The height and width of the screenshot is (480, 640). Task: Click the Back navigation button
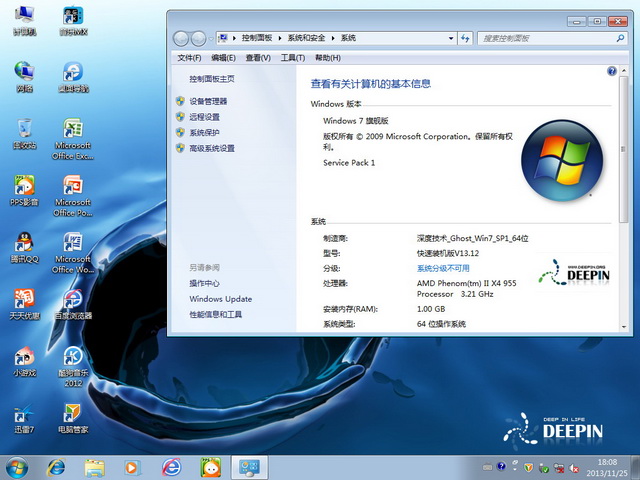point(181,39)
